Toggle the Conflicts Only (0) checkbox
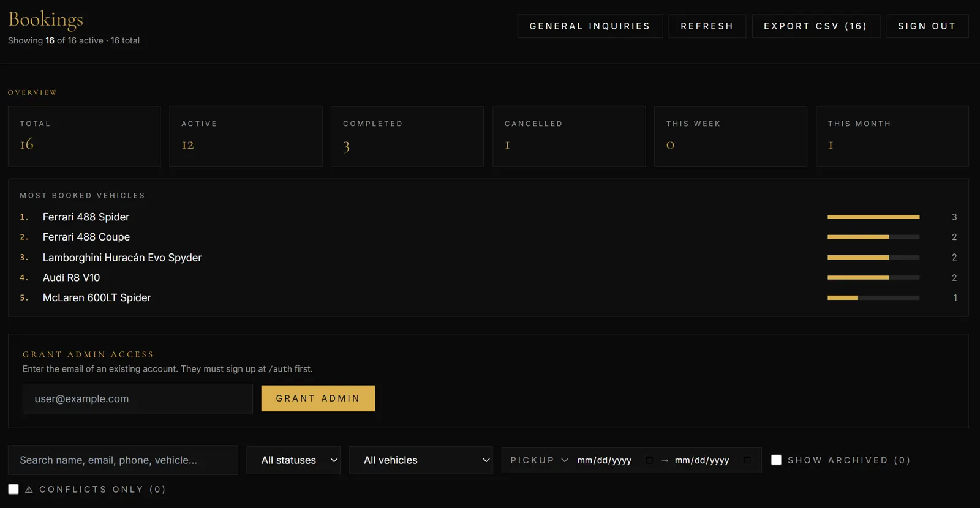The width and height of the screenshot is (980, 508). click(13, 489)
